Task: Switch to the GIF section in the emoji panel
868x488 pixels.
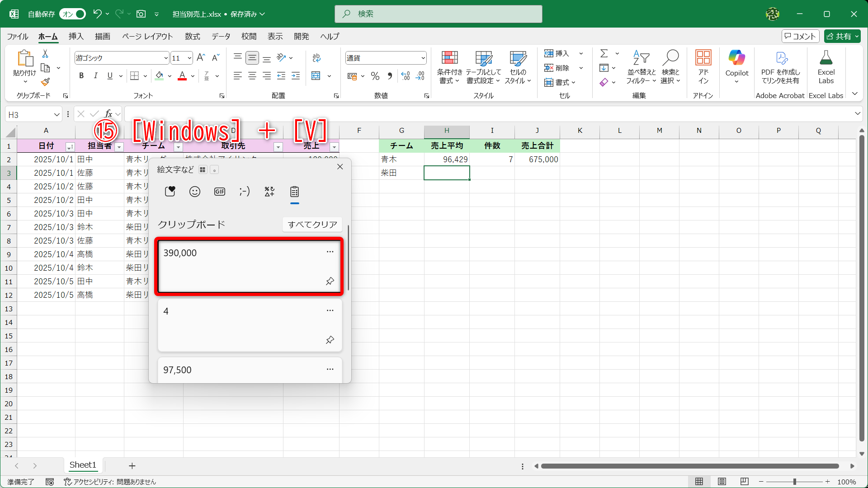Action: point(219,191)
